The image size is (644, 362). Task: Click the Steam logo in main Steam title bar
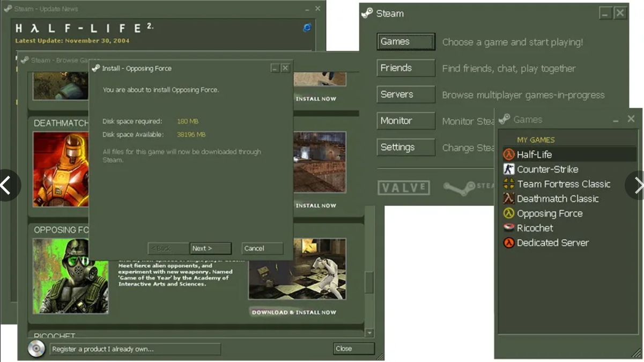coord(367,13)
